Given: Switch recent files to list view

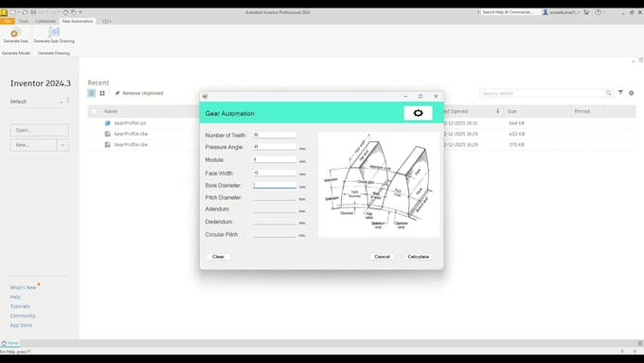Looking at the screenshot, I should click(x=91, y=93).
